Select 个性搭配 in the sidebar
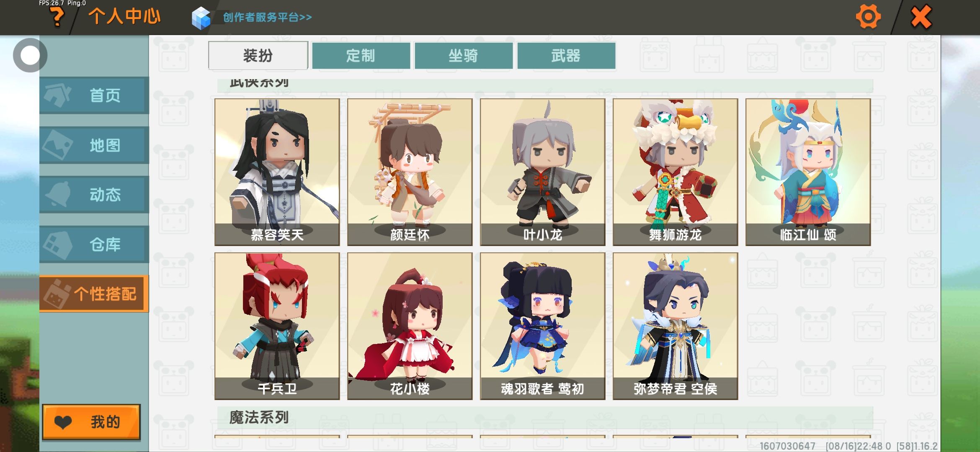This screenshot has width=980, height=452. (94, 294)
